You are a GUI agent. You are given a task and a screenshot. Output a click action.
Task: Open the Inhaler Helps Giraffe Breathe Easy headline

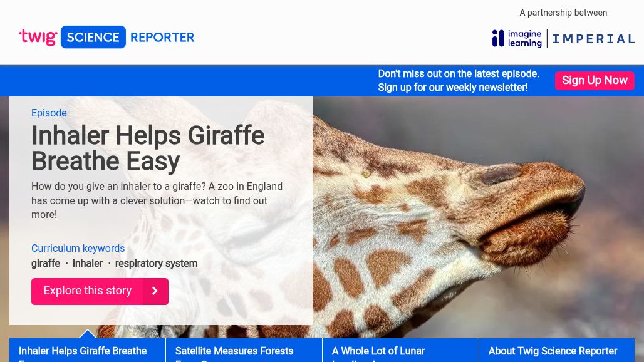pyautogui.click(x=148, y=148)
